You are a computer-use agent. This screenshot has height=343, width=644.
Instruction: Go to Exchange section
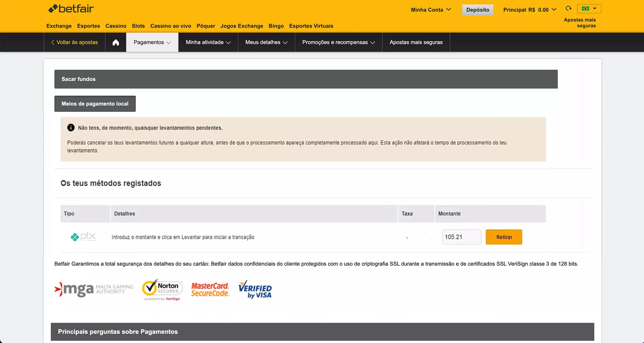pos(59,26)
